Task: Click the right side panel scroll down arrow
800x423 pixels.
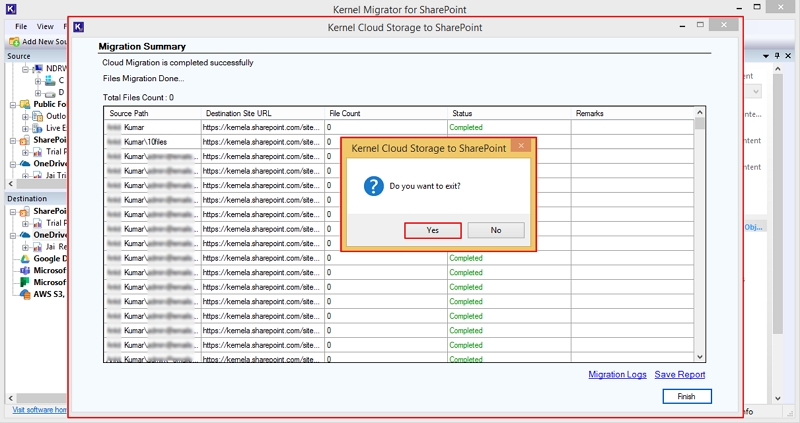Action: (x=778, y=399)
